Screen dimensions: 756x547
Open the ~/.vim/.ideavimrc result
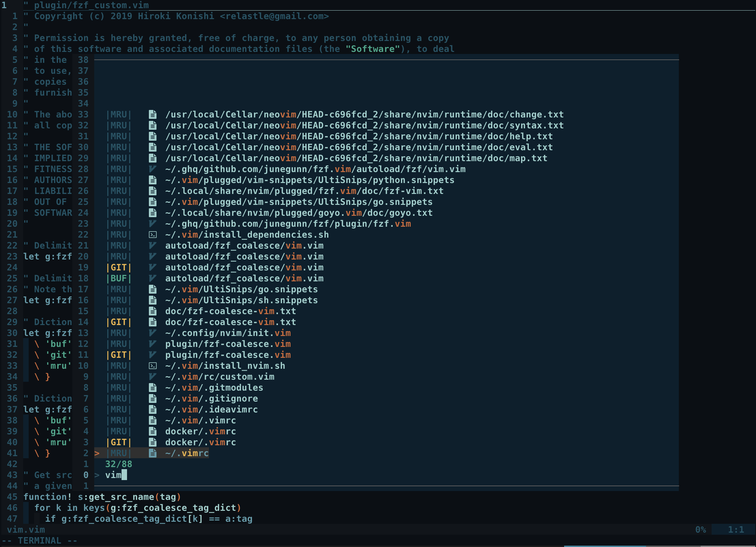pyautogui.click(x=211, y=409)
